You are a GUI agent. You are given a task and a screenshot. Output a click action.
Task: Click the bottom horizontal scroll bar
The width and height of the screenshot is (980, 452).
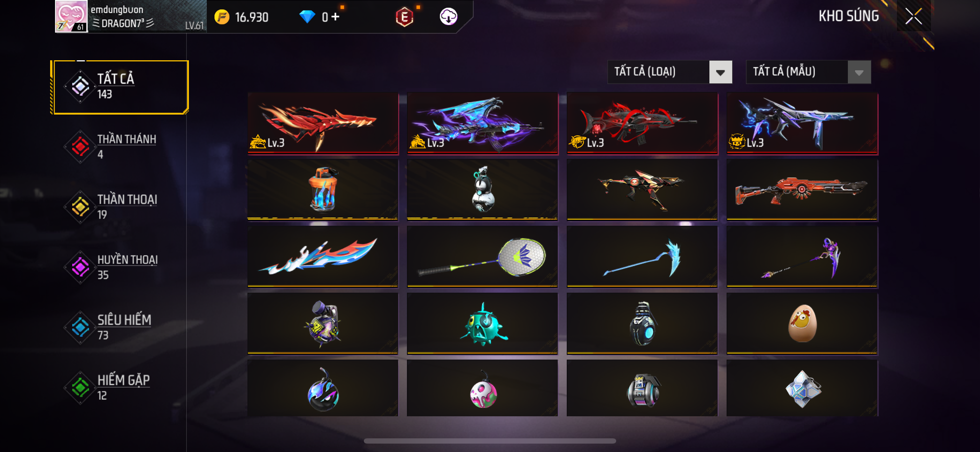click(490, 441)
